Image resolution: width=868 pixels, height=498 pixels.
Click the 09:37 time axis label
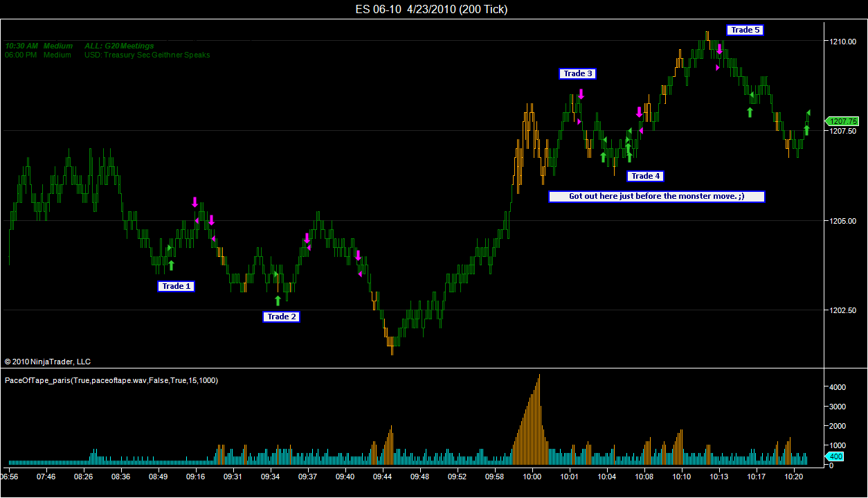308,477
